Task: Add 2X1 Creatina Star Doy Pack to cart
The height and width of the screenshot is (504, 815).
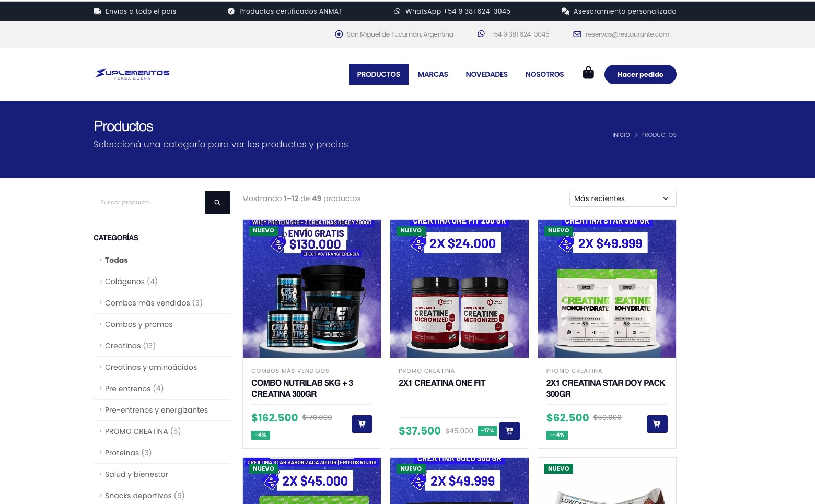Action: (657, 424)
